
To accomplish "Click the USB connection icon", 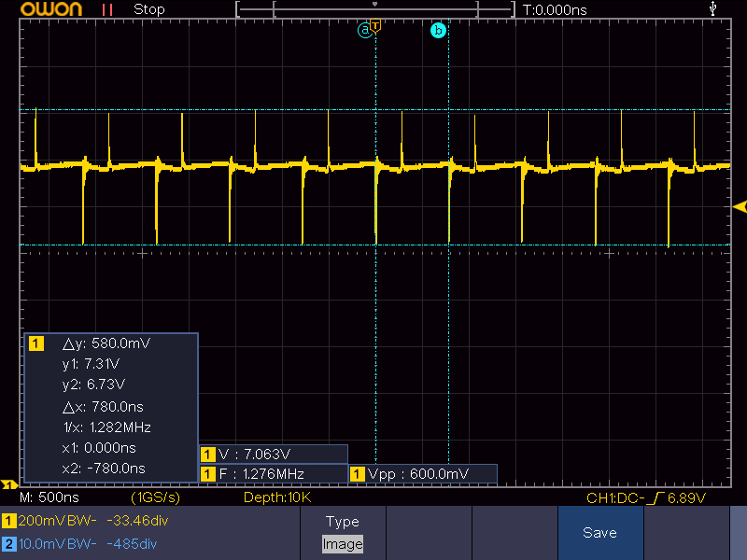I will point(714,9).
